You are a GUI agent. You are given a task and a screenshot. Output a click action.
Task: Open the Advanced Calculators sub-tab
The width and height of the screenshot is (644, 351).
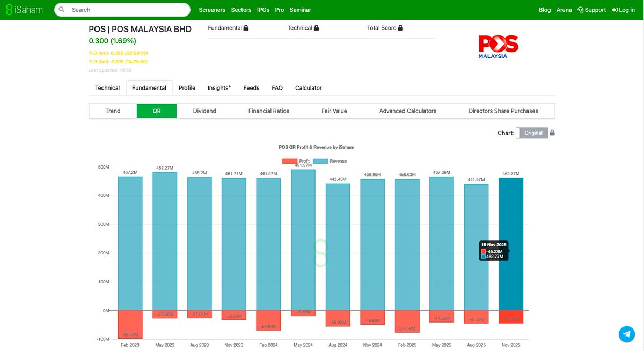[408, 111]
